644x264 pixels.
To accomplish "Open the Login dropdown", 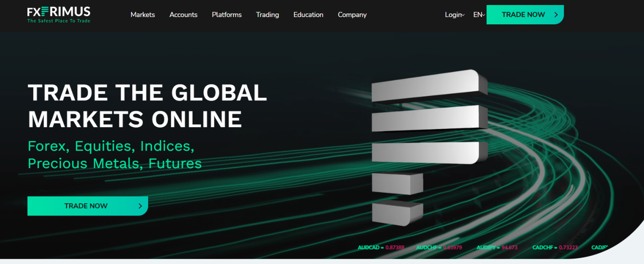I will coord(454,14).
